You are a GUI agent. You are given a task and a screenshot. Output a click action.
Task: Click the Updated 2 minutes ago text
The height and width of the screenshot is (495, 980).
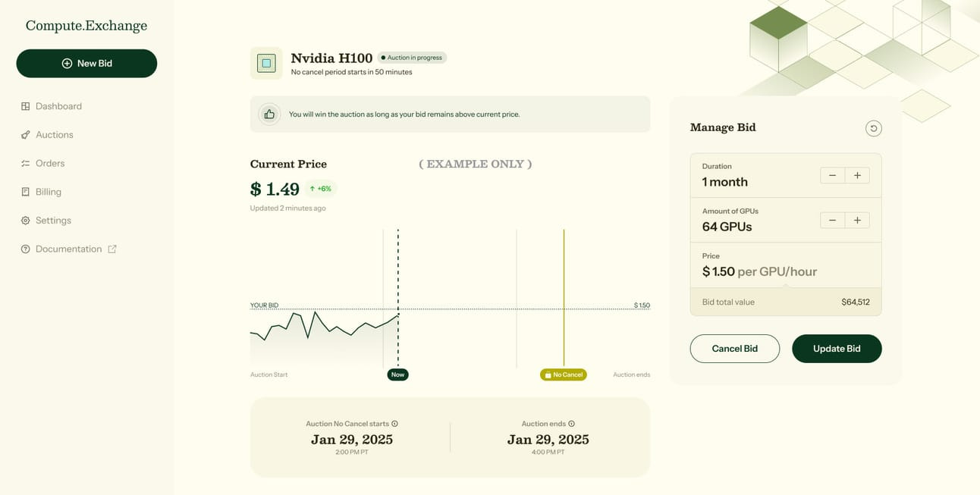[288, 208]
